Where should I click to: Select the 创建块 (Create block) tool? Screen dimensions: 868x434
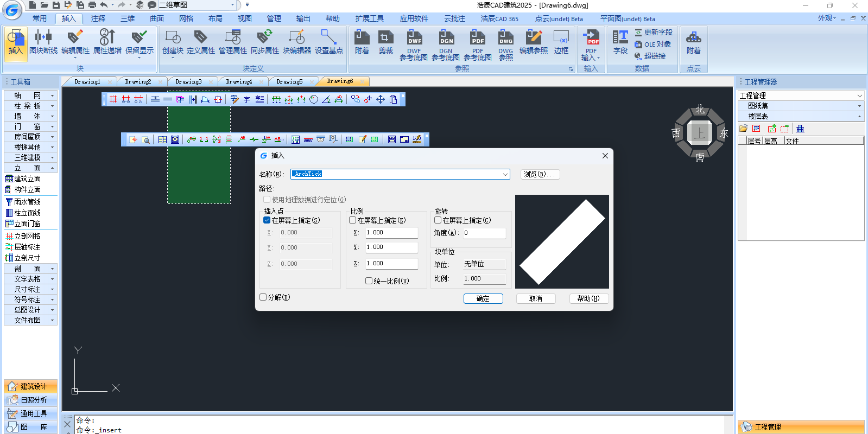point(173,42)
